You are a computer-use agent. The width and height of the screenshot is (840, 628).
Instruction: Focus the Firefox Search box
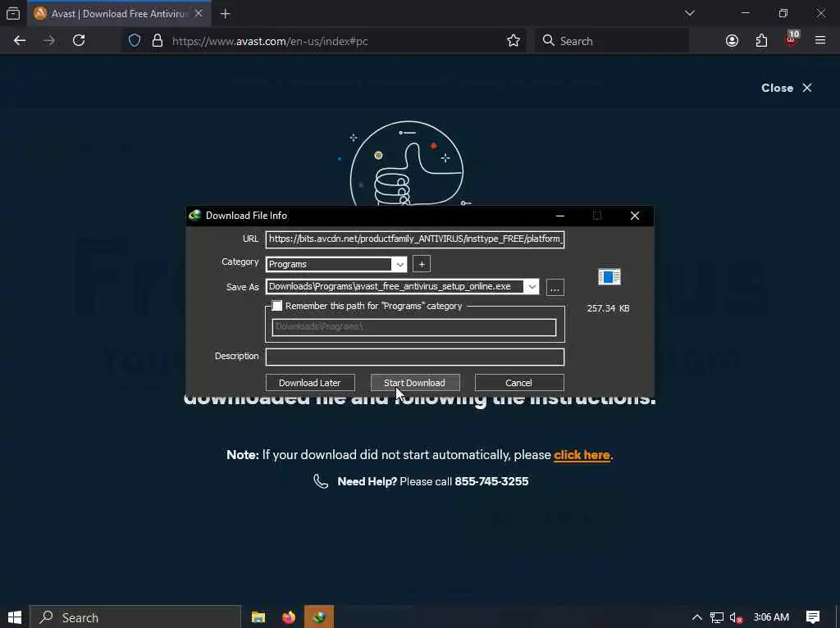[612, 41]
